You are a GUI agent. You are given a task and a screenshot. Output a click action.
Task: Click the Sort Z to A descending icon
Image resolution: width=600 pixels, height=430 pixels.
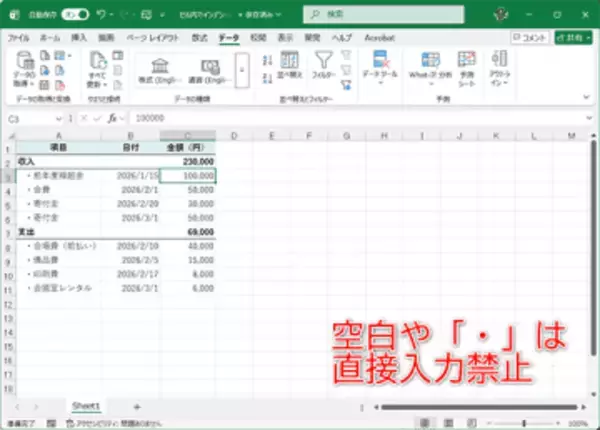[267, 78]
